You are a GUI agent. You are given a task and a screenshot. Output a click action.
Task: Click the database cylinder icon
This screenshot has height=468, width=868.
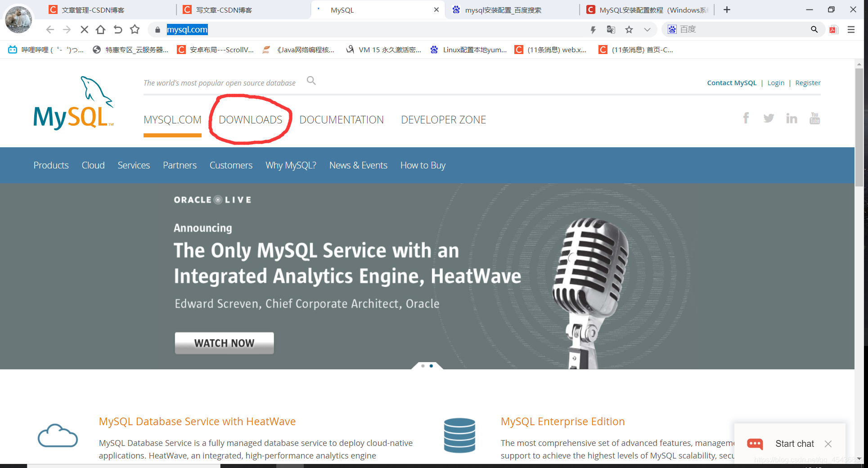(x=459, y=436)
